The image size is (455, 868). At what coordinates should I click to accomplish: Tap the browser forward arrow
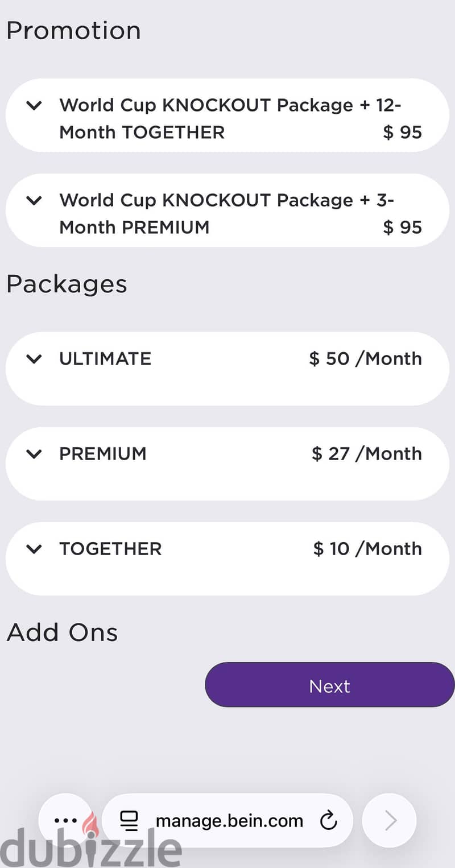point(390,821)
